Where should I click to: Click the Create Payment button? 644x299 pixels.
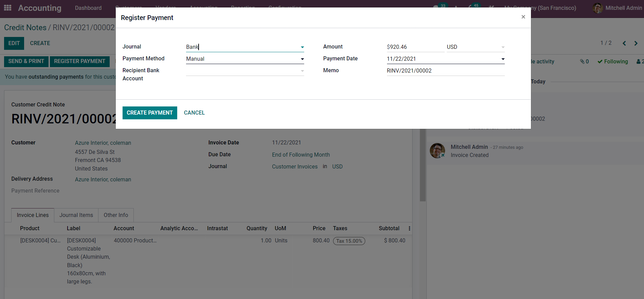(150, 113)
